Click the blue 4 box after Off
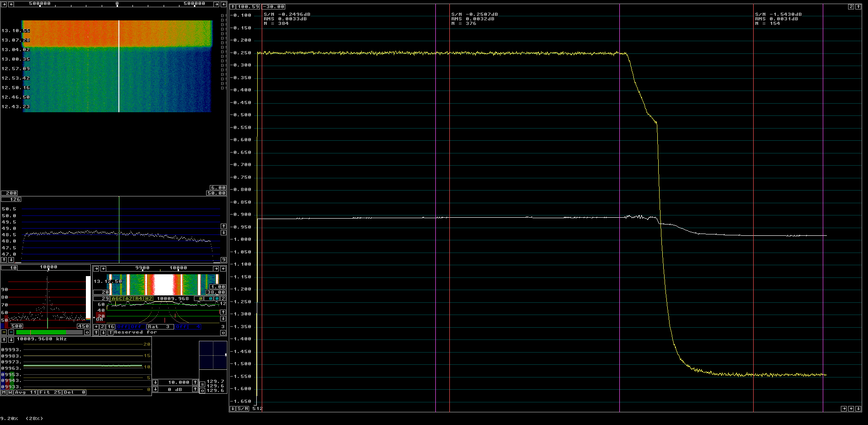This screenshot has width=868, height=425. click(x=194, y=327)
